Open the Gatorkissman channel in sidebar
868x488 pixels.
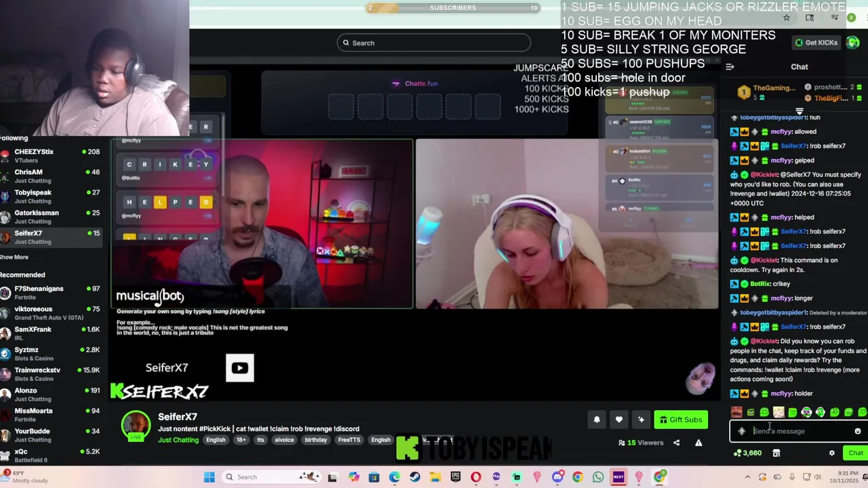click(51, 217)
